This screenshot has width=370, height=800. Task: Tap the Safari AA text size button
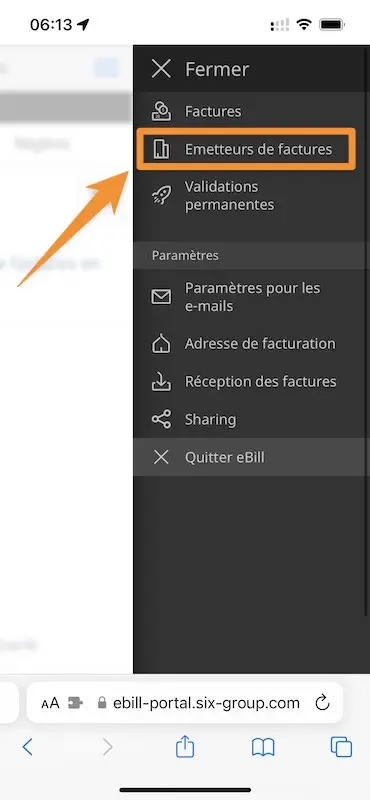(50, 704)
